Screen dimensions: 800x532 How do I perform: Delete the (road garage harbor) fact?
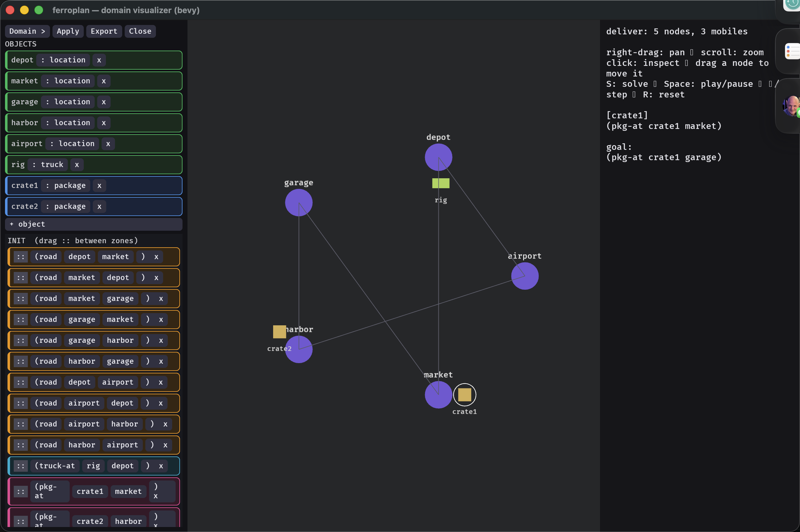point(161,341)
